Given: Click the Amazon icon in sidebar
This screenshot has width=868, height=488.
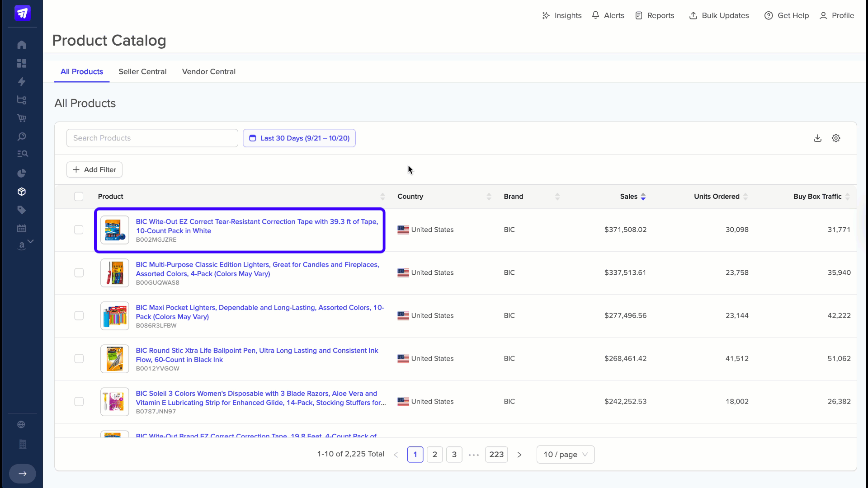Looking at the screenshot, I should coord(21,246).
